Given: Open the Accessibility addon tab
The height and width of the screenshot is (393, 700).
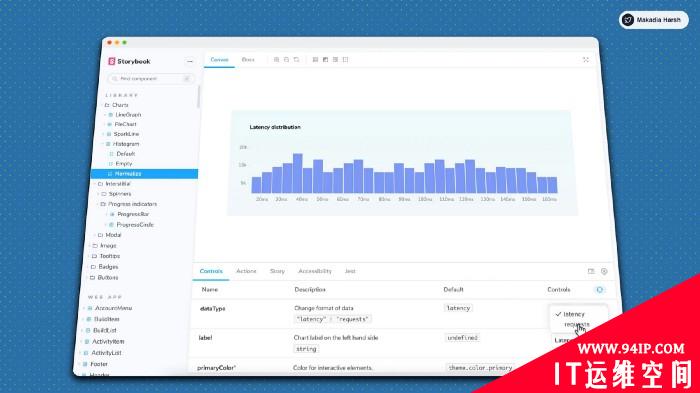Looking at the screenshot, I should 315,271.
